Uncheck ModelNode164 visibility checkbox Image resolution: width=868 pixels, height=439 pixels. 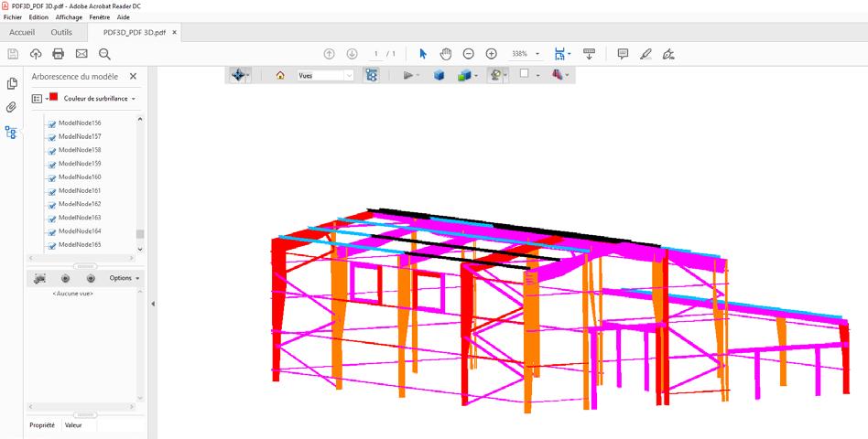51,232
